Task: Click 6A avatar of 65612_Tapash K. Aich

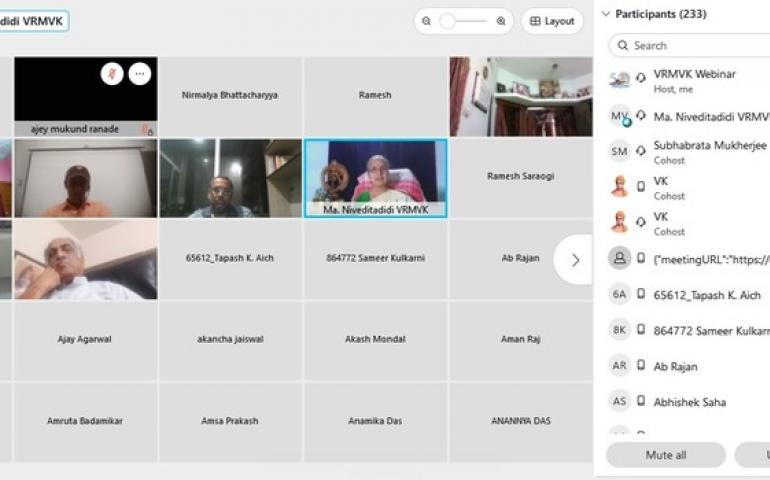Action: (x=619, y=294)
